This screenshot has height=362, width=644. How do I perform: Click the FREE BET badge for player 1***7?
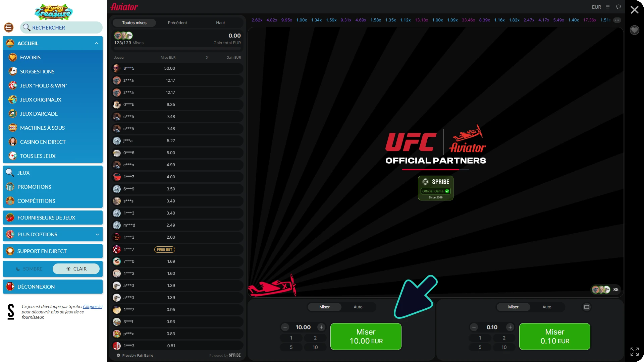(x=165, y=249)
